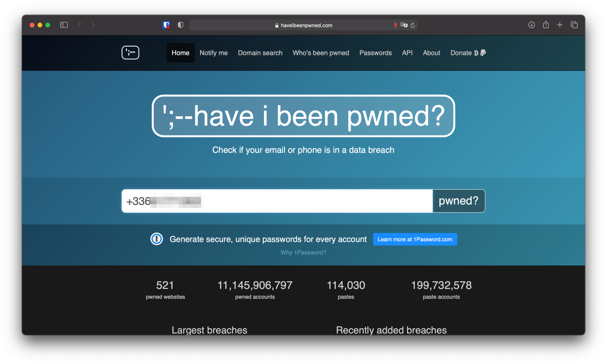
Task: Go back with the back arrow
Action: [x=80, y=25]
